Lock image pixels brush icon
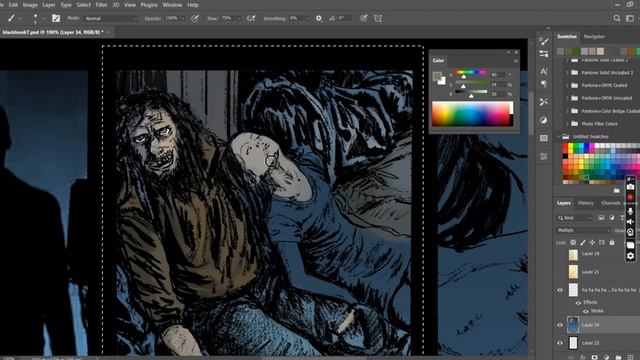Screen dimensions: 640x360 [583, 242]
